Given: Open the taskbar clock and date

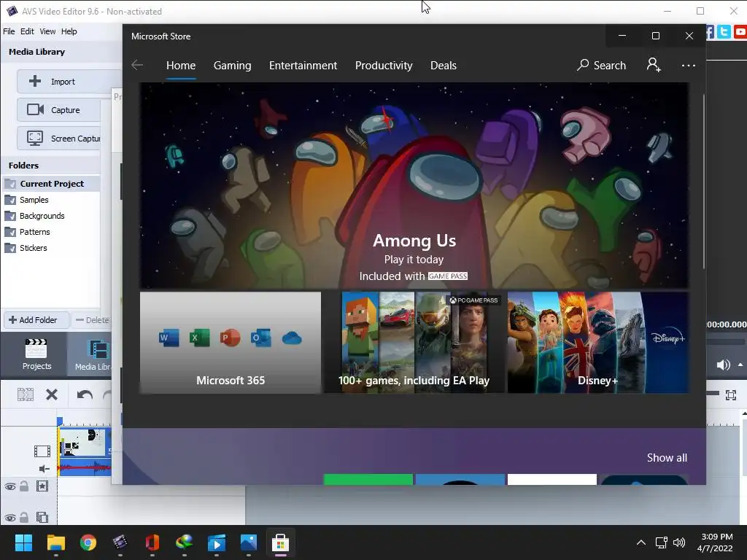Looking at the screenshot, I should (x=715, y=542).
